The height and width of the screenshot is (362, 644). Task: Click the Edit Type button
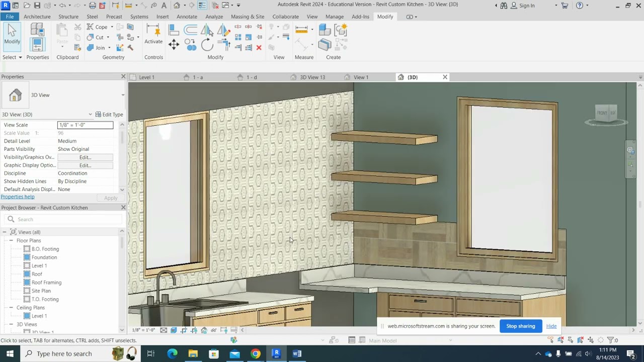109,115
